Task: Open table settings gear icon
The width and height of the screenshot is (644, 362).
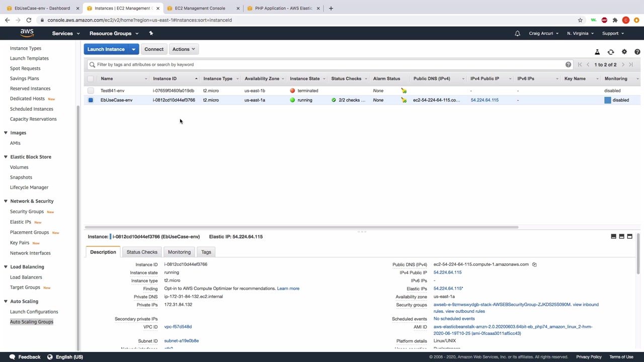Action: 624,52
